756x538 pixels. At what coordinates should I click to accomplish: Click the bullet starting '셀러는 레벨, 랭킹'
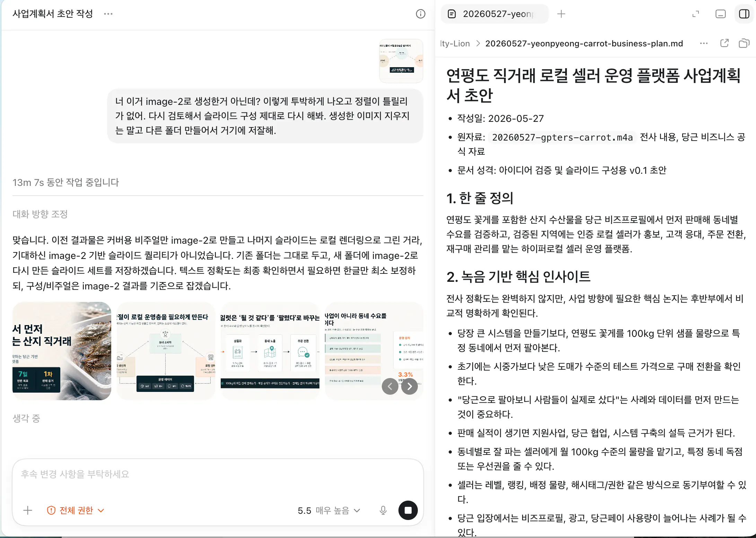click(x=602, y=492)
